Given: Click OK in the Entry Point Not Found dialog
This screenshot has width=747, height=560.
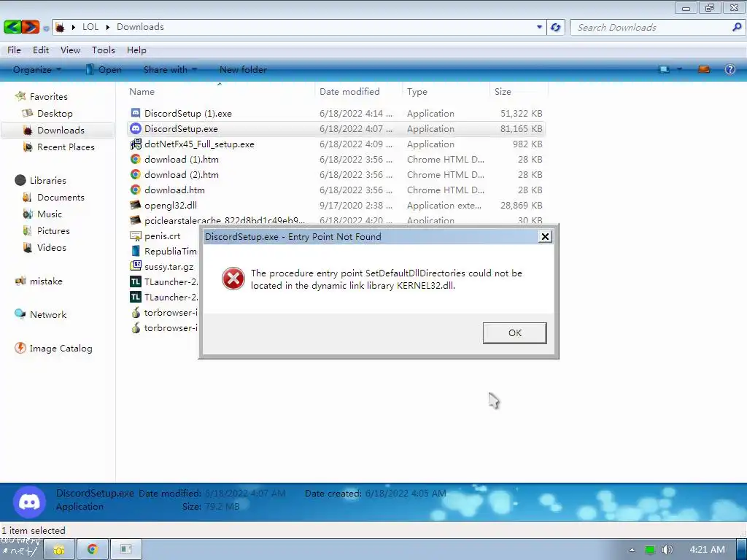Looking at the screenshot, I should [x=514, y=332].
